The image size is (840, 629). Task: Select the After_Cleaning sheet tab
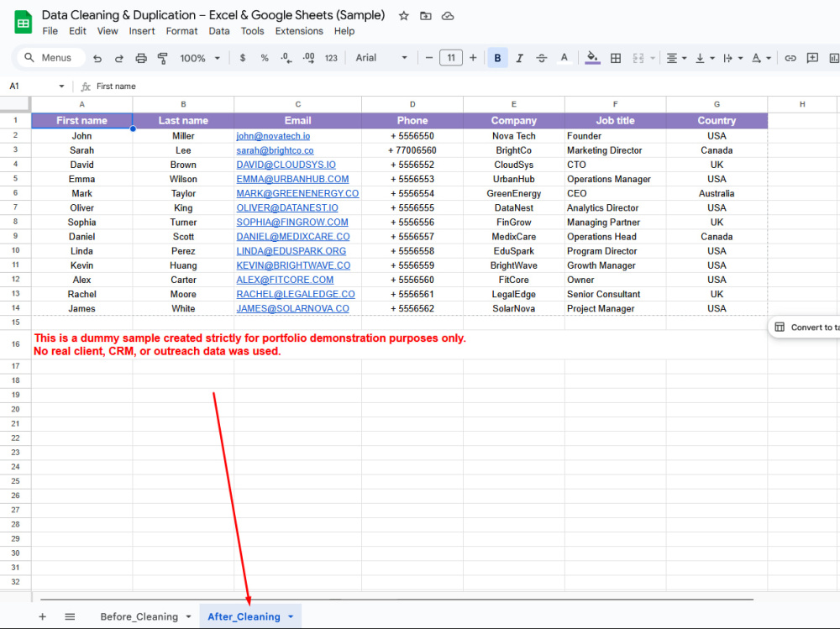[x=244, y=616]
